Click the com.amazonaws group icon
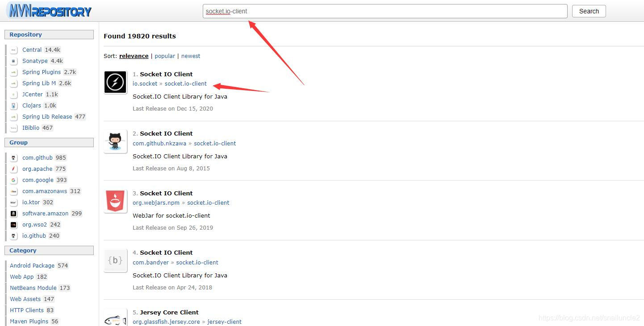The width and height of the screenshot is (644, 326). point(14,191)
